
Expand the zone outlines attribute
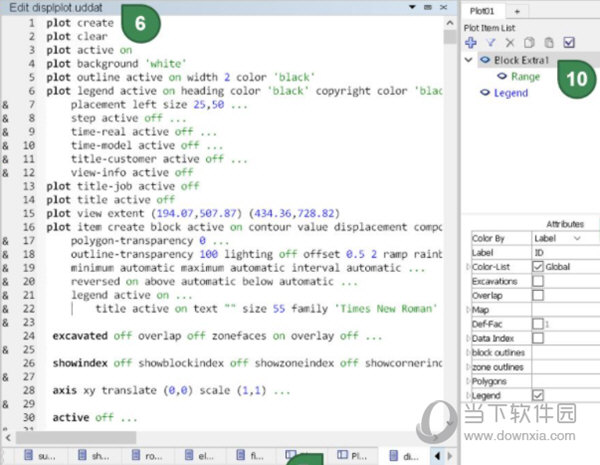(x=468, y=367)
